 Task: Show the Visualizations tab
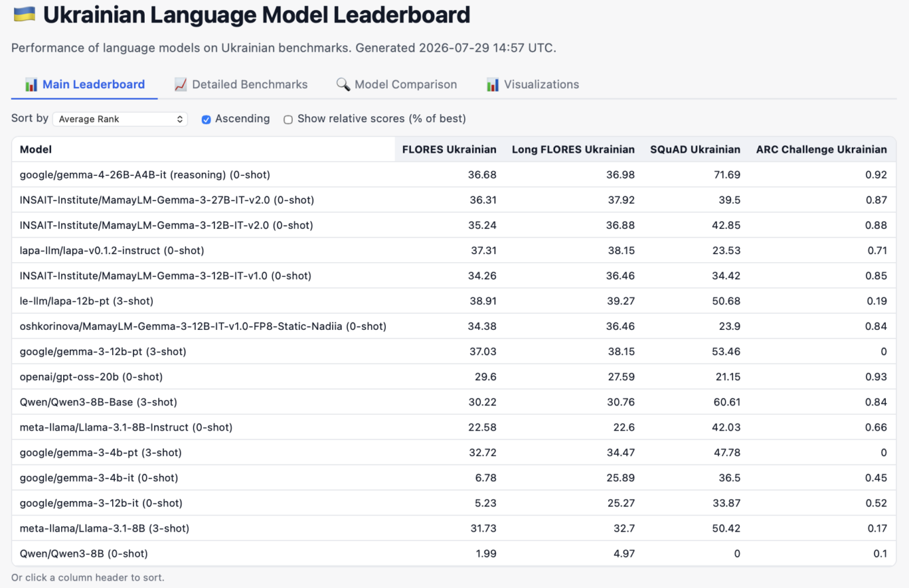point(533,84)
